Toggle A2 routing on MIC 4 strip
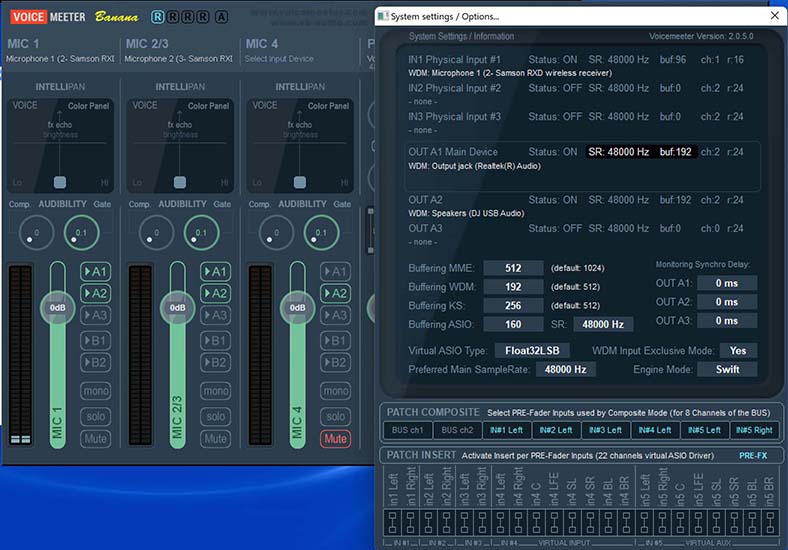 tap(336, 294)
